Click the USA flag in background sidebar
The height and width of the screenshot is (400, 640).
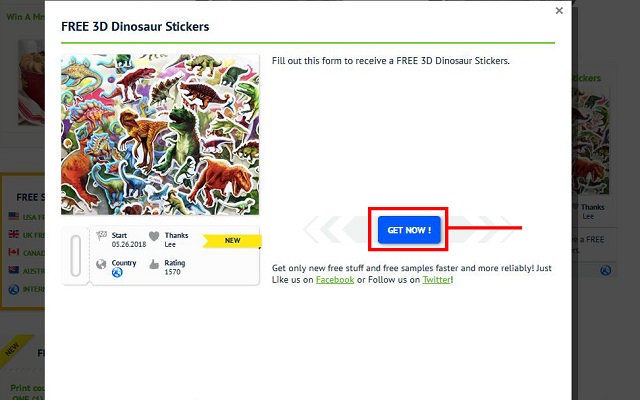click(14, 216)
